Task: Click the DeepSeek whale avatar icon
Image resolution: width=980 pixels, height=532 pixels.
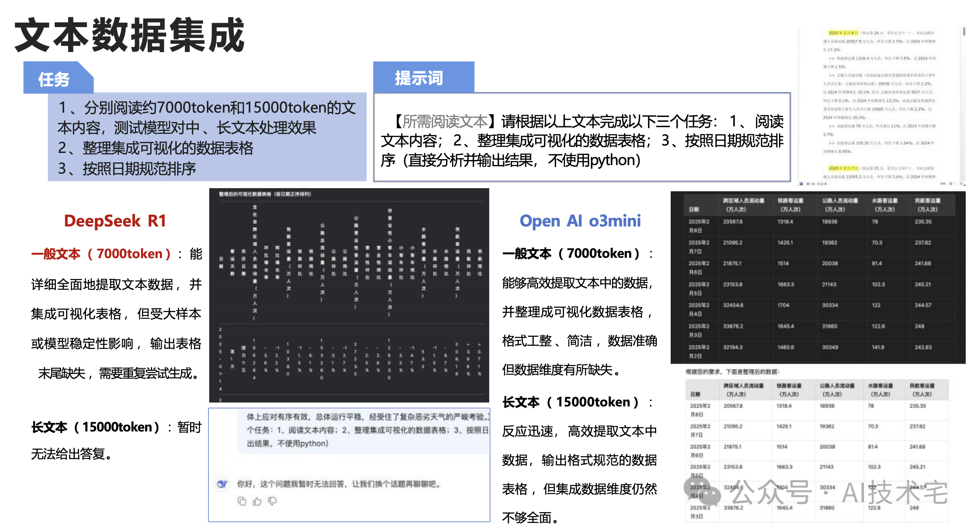Action: coord(222,484)
